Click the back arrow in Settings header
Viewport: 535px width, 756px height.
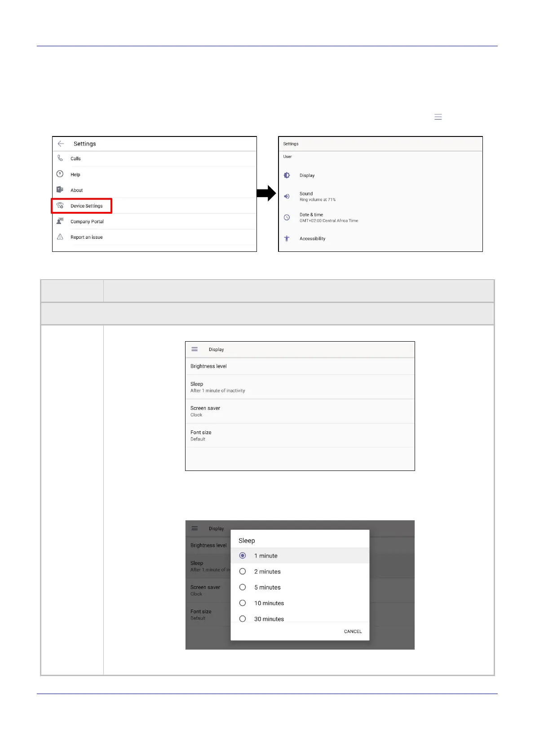(61, 144)
